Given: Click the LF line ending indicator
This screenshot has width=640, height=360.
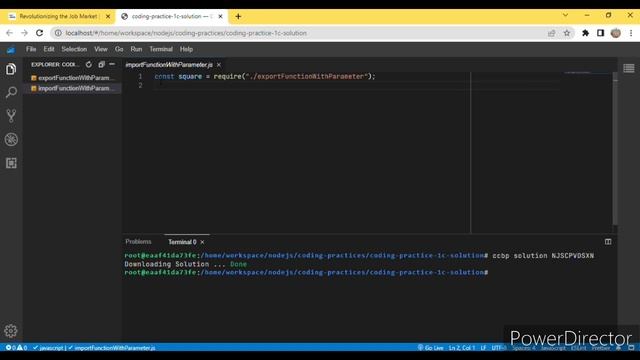Looking at the screenshot, I should [x=483, y=348].
